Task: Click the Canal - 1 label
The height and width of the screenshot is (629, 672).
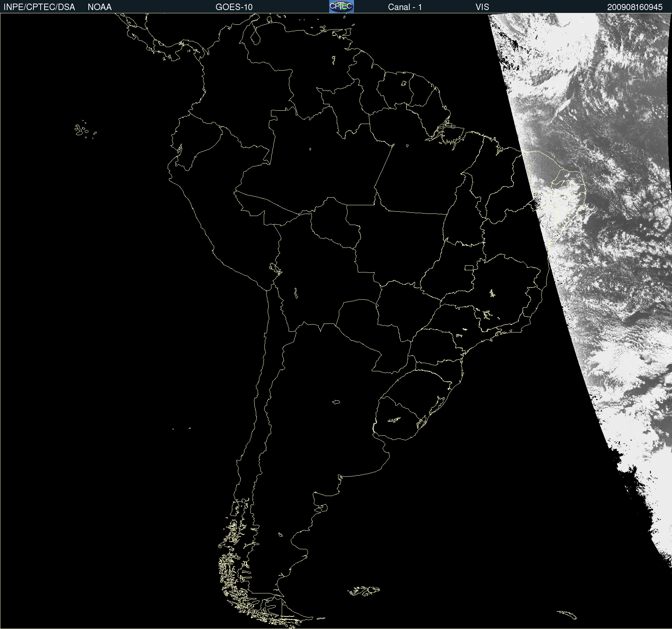Action: pos(405,7)
